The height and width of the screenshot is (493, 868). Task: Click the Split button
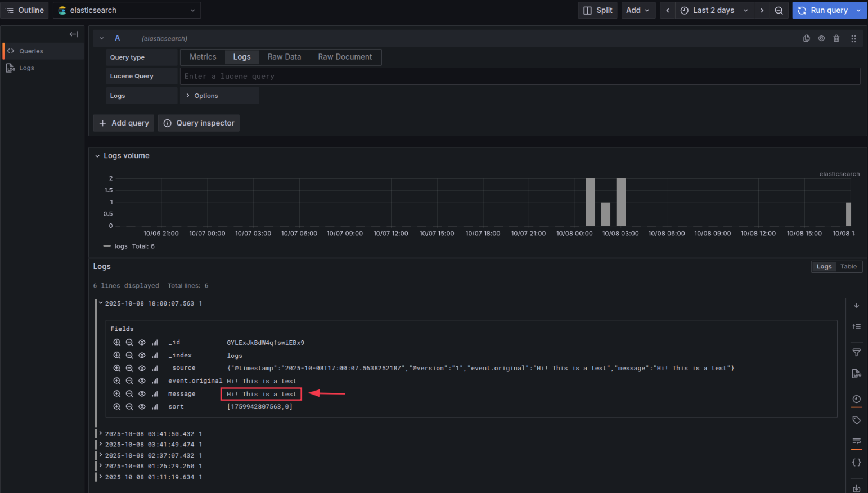coord(597,10)
